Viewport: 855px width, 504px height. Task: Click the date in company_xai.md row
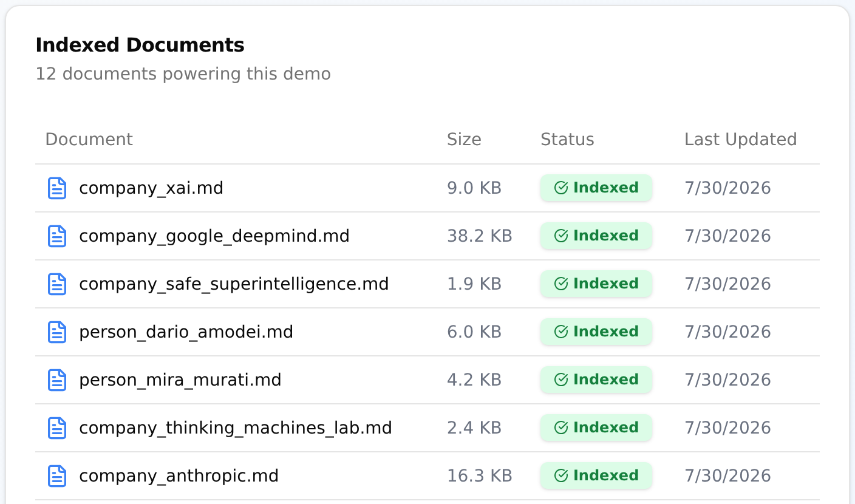coord(727,188)
